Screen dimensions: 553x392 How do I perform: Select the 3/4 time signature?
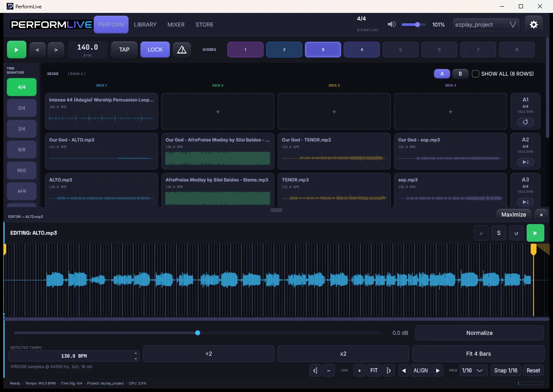pyautogui.click(x=22, y=129)
